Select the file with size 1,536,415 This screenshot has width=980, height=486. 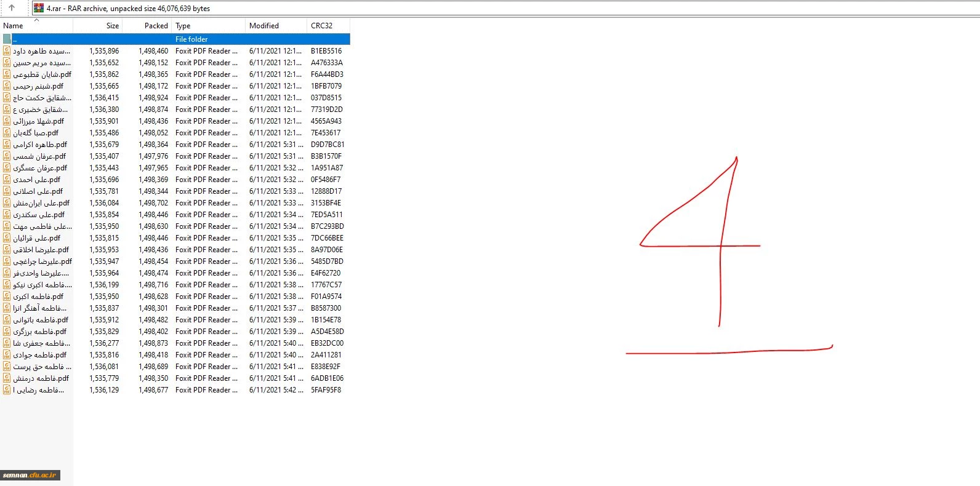pyautogui.click(x=104, y=98)
